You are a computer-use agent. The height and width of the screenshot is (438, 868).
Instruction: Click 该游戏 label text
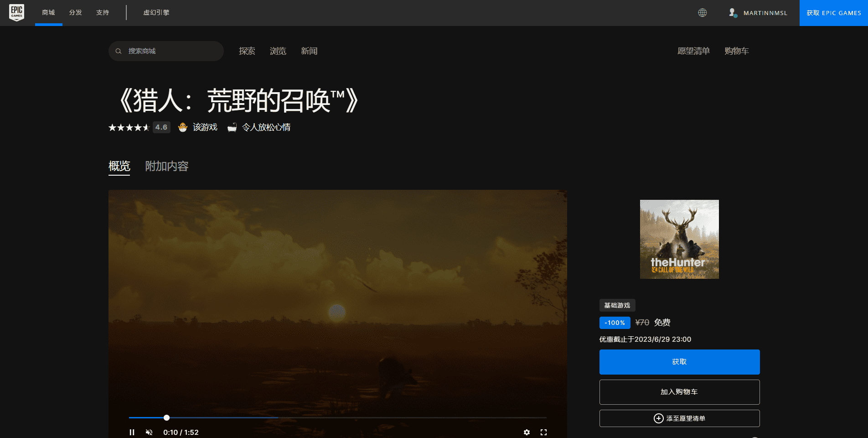pos(205,127)
